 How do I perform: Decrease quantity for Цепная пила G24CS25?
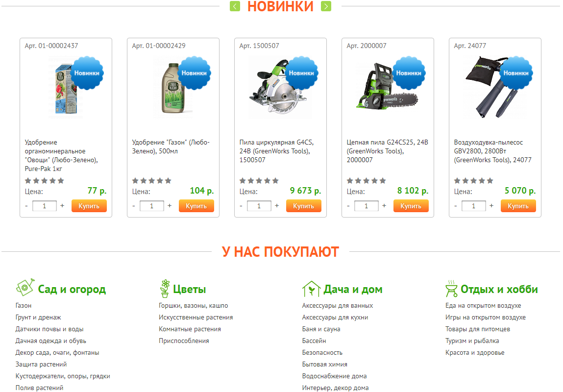pyautogui.click(x=348, y=206)
